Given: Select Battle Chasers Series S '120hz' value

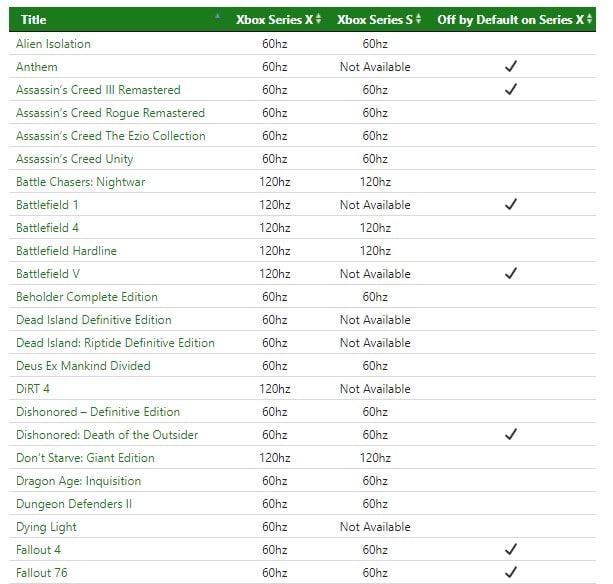Looking at the screenshot, I should (x=375, y=182).
